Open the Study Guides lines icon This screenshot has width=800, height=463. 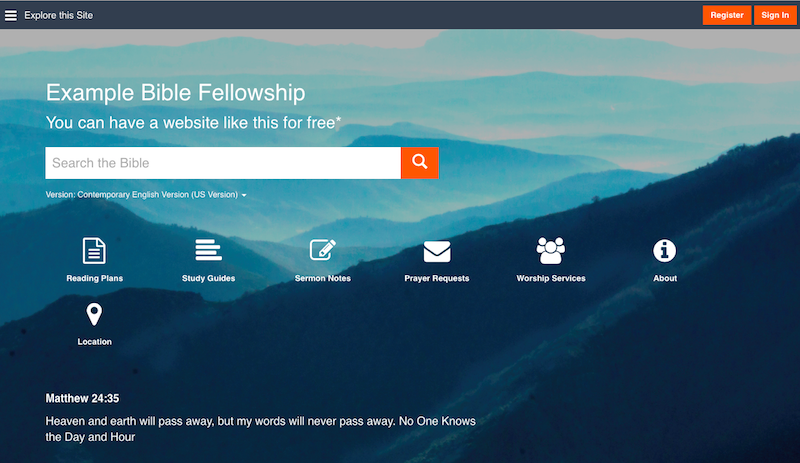click(x=208, y=250)
